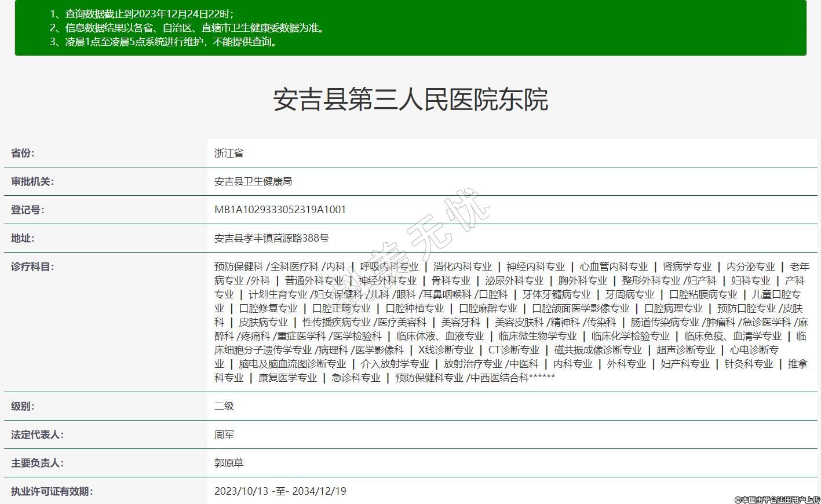Click the 浙江省 province value
This screenshot has height=504, width=821.
pos(229,153)
